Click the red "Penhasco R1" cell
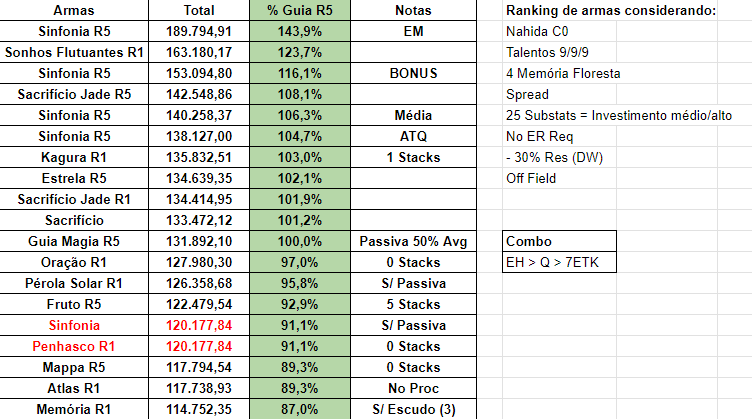The width and height of the screenshot is (752, 419). pyautogui.click(x=77, y=346)
